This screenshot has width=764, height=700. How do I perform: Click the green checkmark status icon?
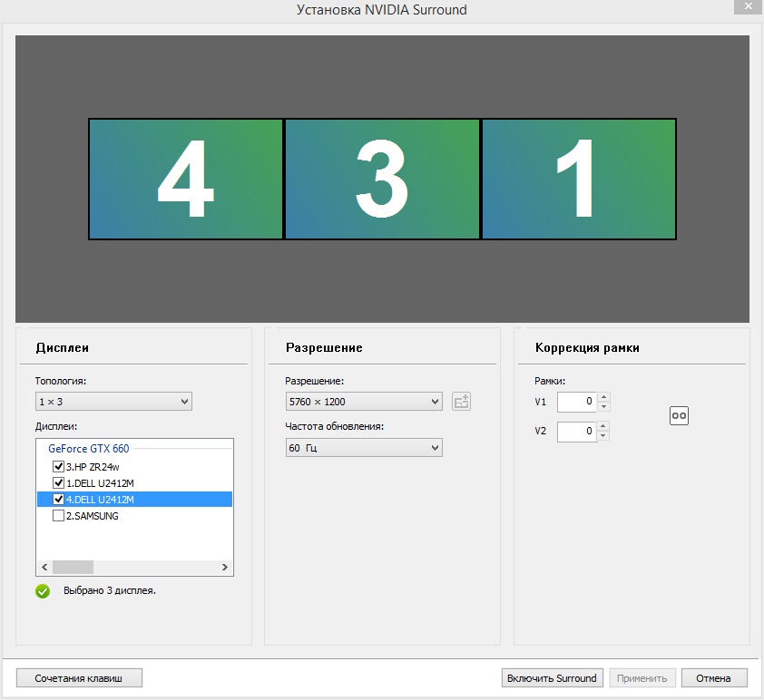coord(43,591)
